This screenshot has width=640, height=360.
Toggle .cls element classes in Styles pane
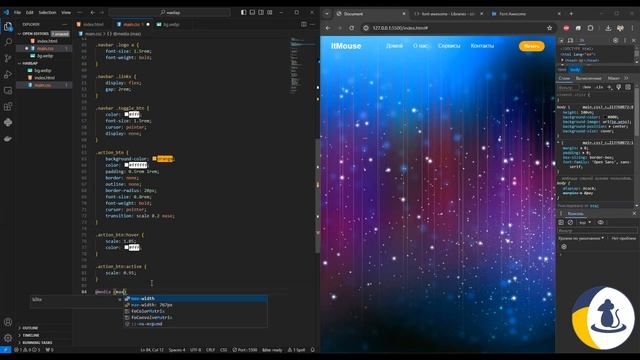[x=599, y=87]
